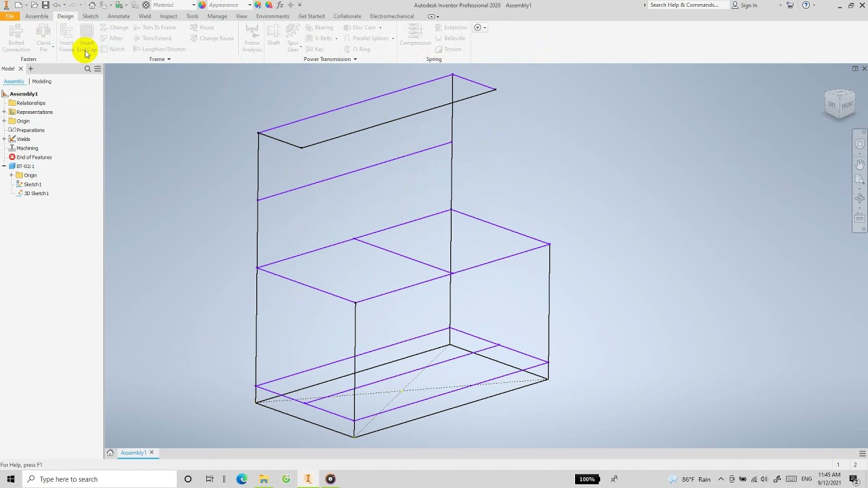The width and height of the screenshot is (868, 488).
Task: Expand the Representations node in the browser
Action: (4, 112)
